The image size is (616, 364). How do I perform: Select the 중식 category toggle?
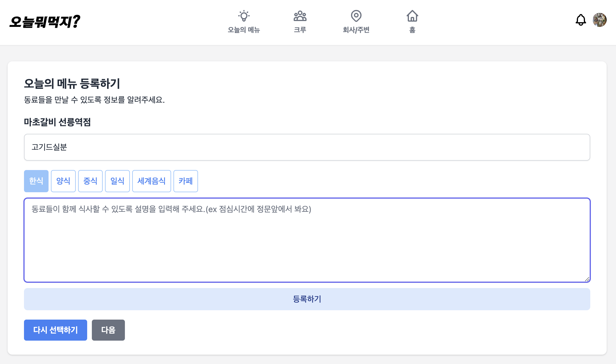point(90,181)
